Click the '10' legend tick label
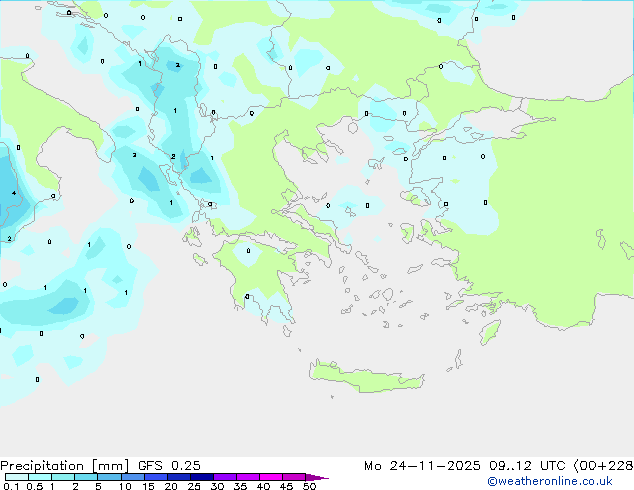The image size is (634, 490). [x=125, y=486]
